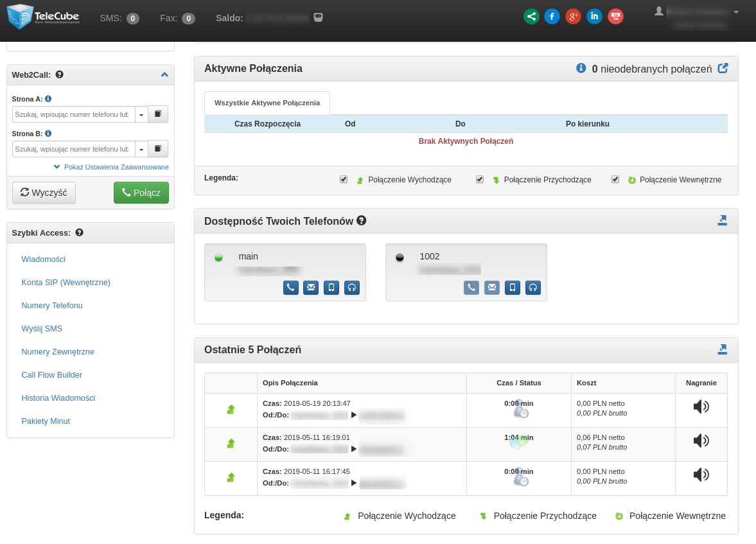756x544 pixels.
Task: Play recording of 2019-05-19 20:13:47 call
Action: coord(701,407)
